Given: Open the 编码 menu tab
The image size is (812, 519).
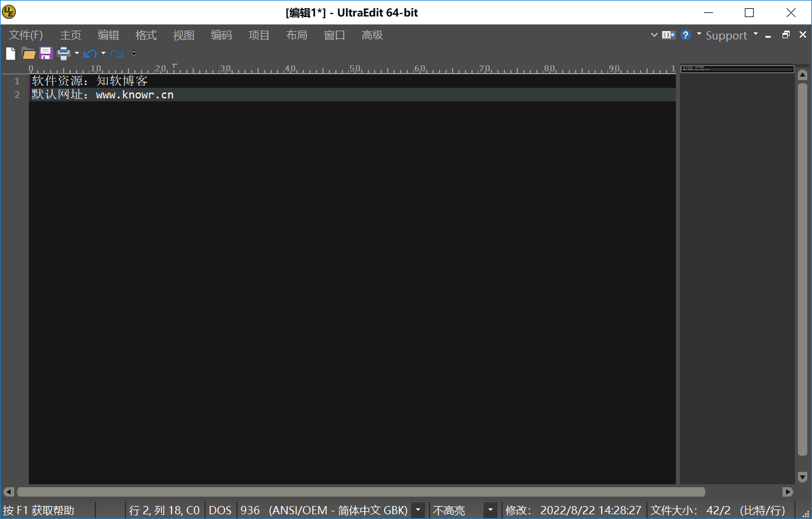Looking at the screenshot, I should (222, 35).
